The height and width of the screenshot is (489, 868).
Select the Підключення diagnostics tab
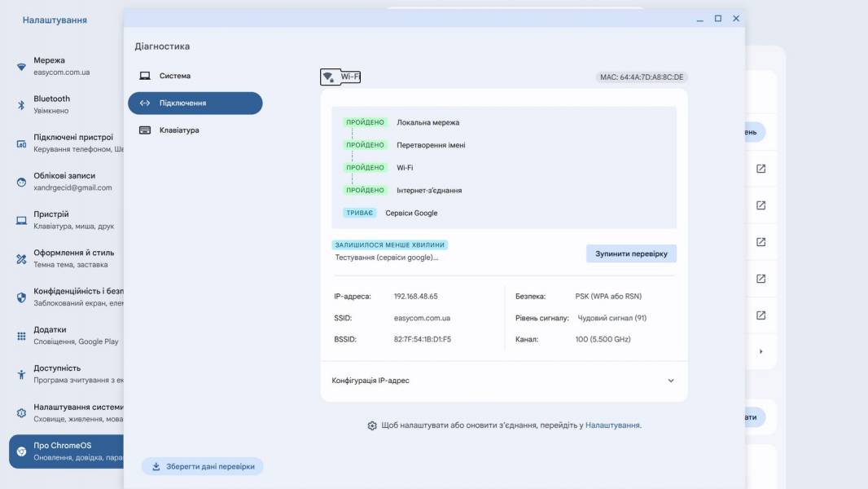coord(195,103)
